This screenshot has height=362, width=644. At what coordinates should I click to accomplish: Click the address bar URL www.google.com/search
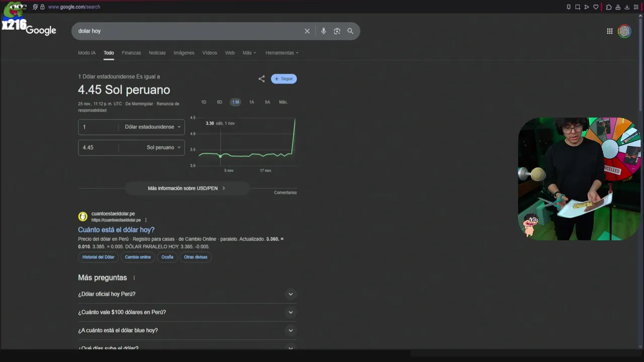74,7
